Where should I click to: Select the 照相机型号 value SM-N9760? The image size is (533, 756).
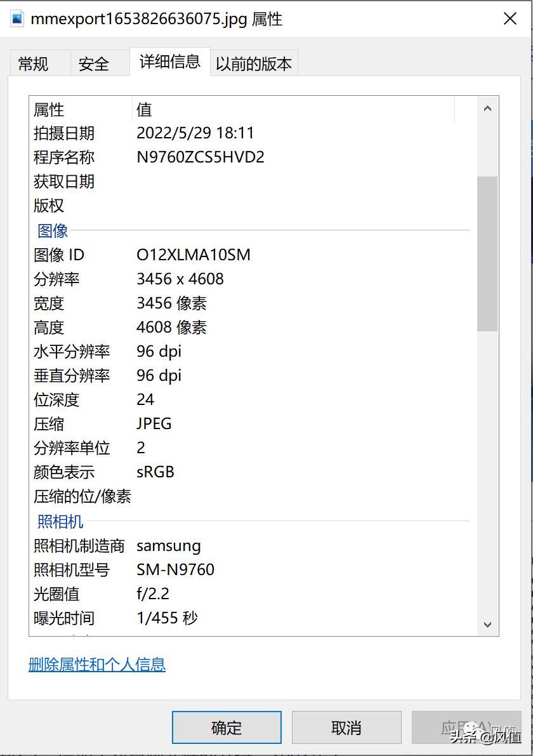pyautogui.click(x=175, y=570)
